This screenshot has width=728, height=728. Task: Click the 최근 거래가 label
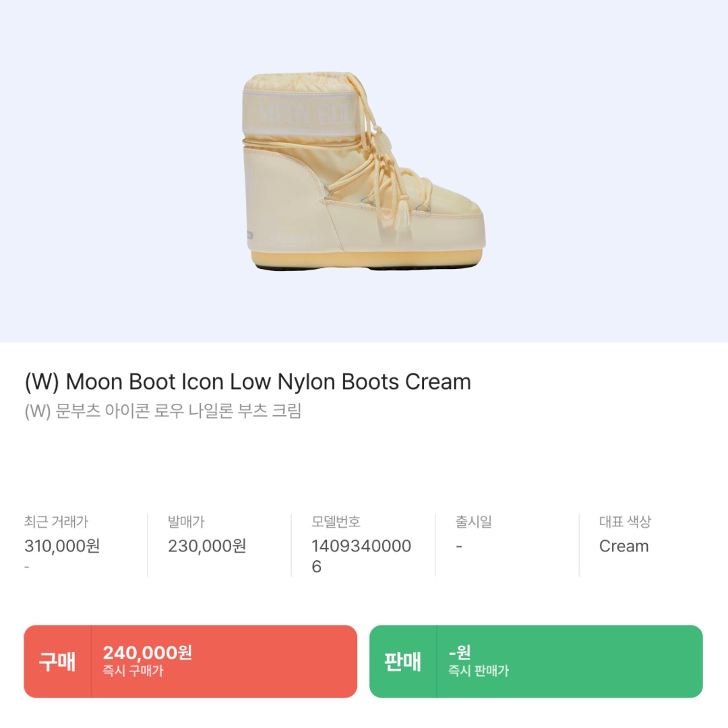click(56, 522)
